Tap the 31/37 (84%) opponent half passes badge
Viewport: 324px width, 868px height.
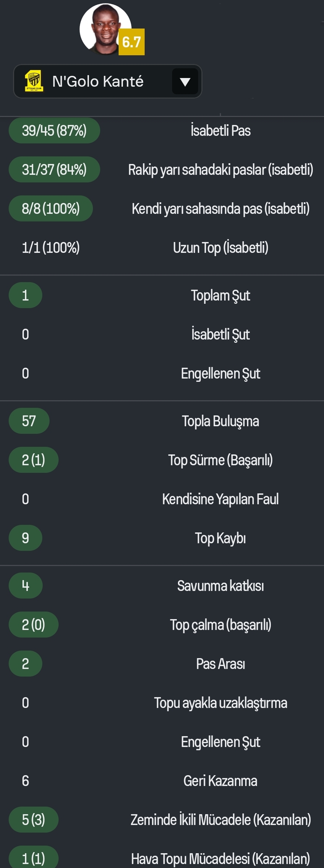point(54,169)
